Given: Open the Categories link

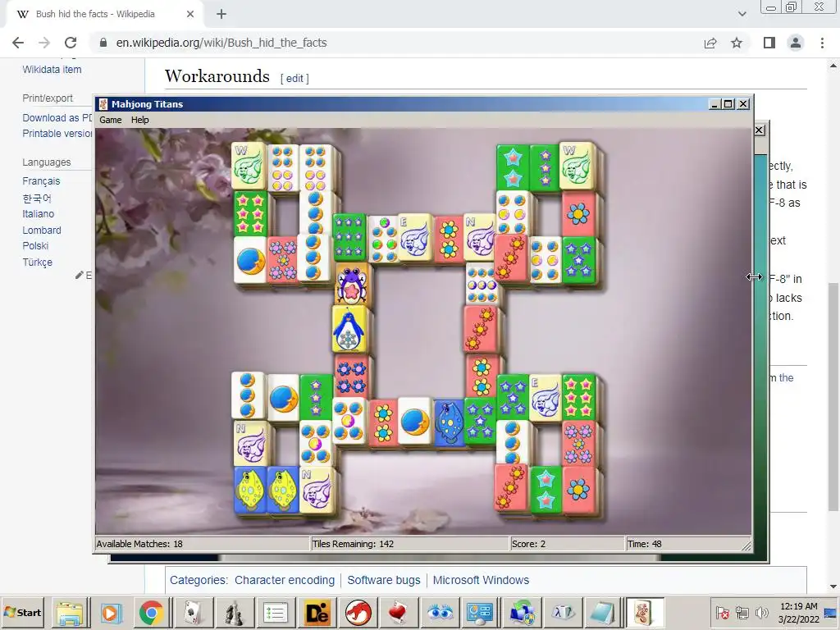Looking at the screenshot, I should [198, 580].
